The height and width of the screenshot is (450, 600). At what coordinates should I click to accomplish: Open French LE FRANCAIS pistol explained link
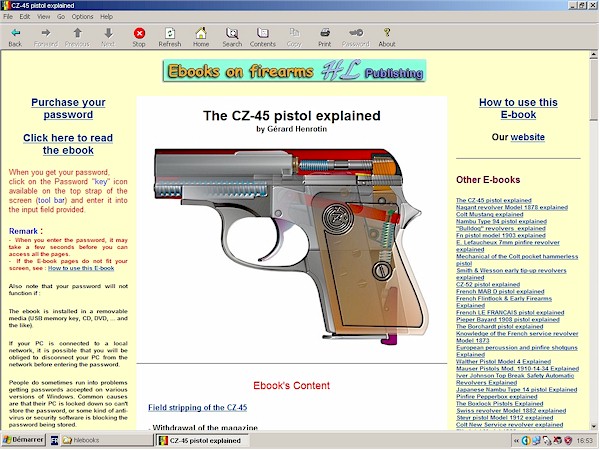[x=510, y=313]
